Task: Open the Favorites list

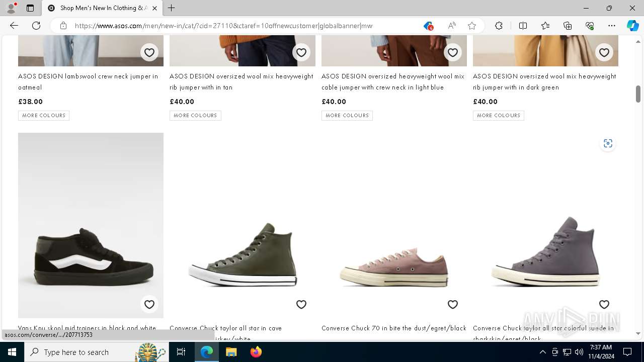Action: (x=545, y=26)
